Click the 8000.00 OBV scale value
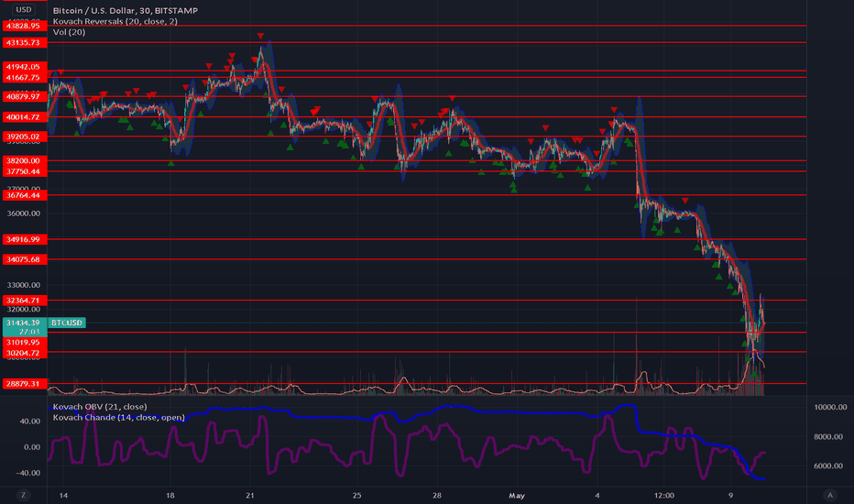The height and width of the screenshot is (504, 854). 828,436
